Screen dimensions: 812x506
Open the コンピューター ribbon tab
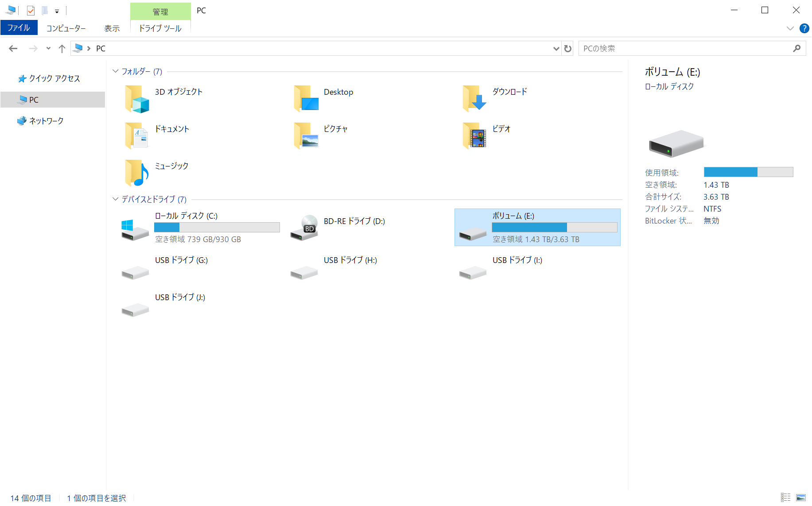click(x=66, y=28)
